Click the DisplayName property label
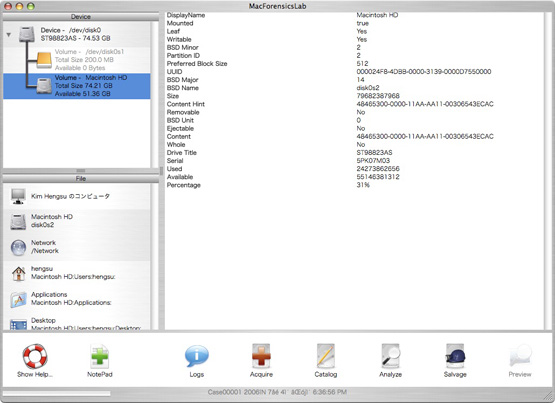The height and width of the screenshot is (403, 555). point(186,15)
